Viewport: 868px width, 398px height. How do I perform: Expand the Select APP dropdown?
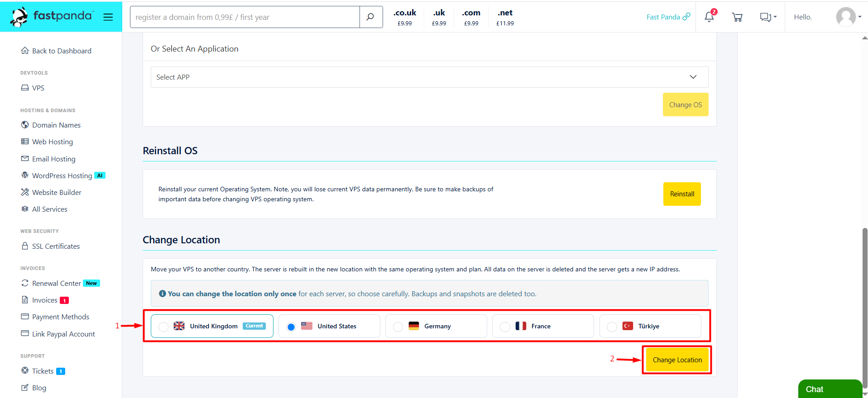(x=429, y=77)
